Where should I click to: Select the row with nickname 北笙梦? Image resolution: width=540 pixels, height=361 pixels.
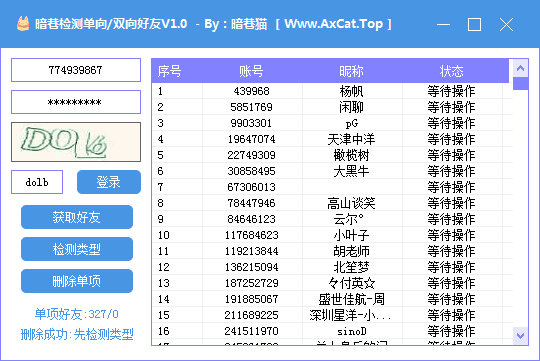(x=332, y=267)
